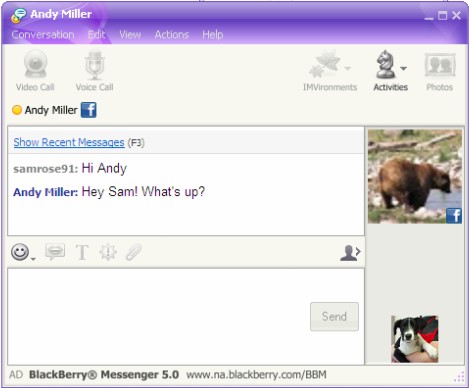Image resolution: width=469 pixels, height=388 pixels.
Task: Open the Help menu
Action: tap(213, 35)
